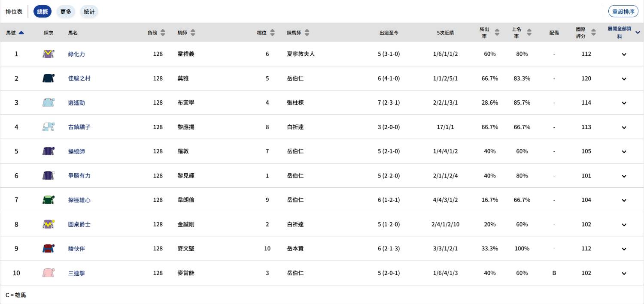Sort by win rate (勝出率) arrows

click(x=497, y=33)
